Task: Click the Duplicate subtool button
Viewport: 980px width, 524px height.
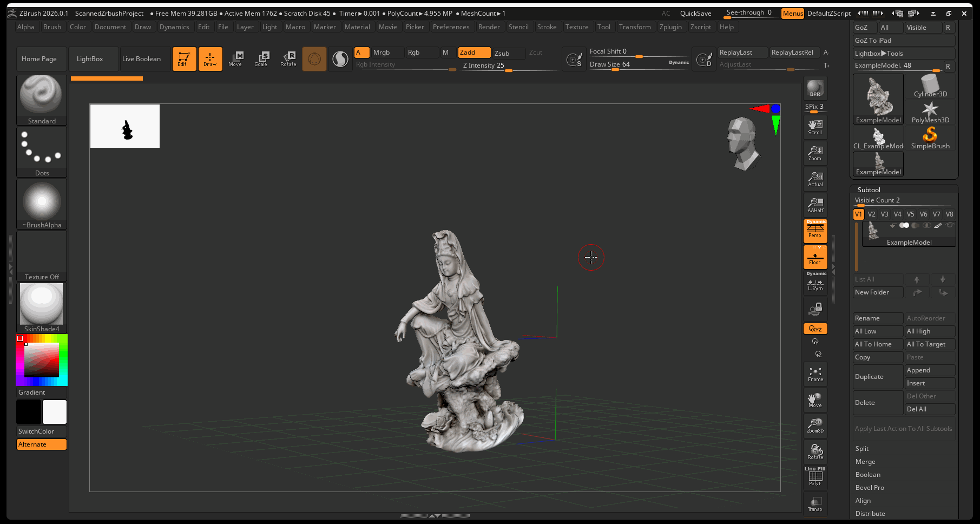Action: (877, 377)
